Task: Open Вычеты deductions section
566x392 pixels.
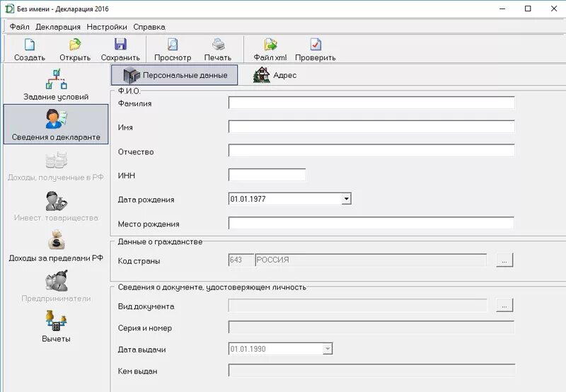Action: [56, 326]
